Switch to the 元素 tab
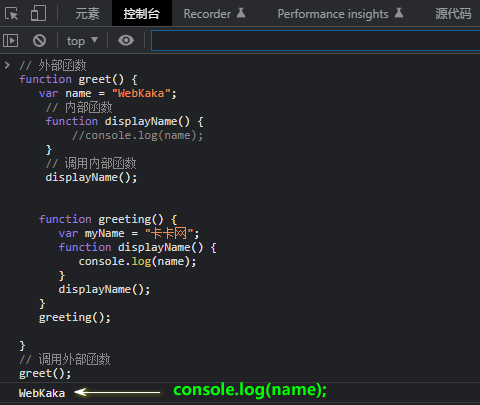The image size is (480, 405). click(x=87, y=14)
